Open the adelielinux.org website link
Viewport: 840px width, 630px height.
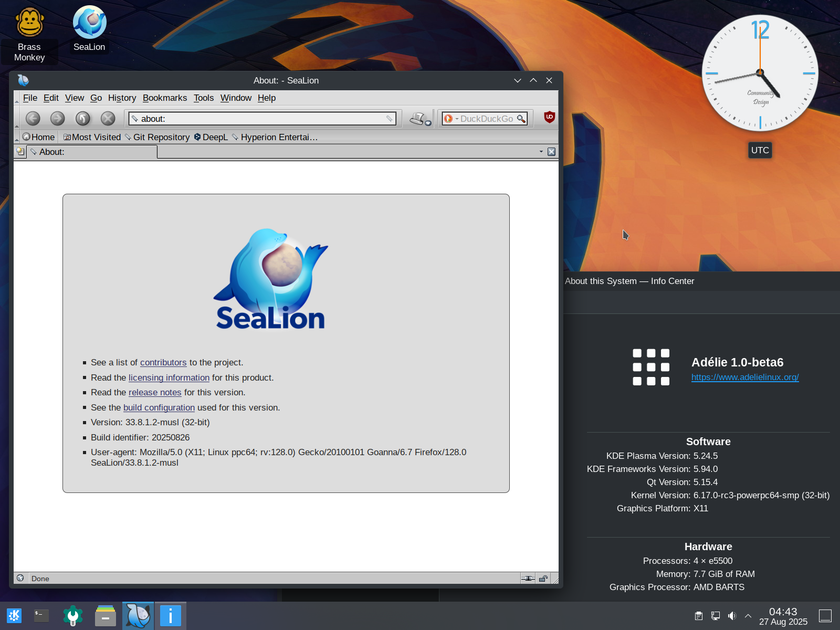tap(744, 377)
